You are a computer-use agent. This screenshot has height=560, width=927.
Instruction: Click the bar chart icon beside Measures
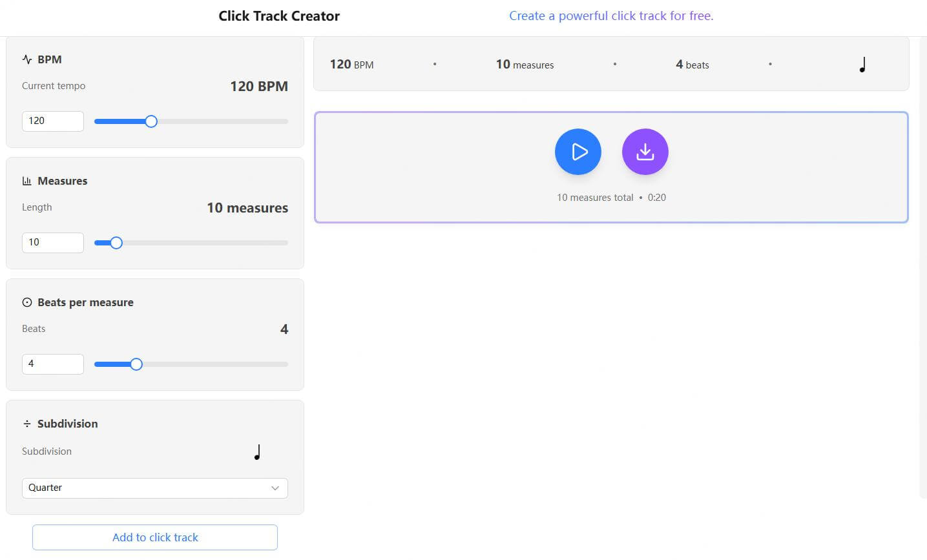pos(26,180)
